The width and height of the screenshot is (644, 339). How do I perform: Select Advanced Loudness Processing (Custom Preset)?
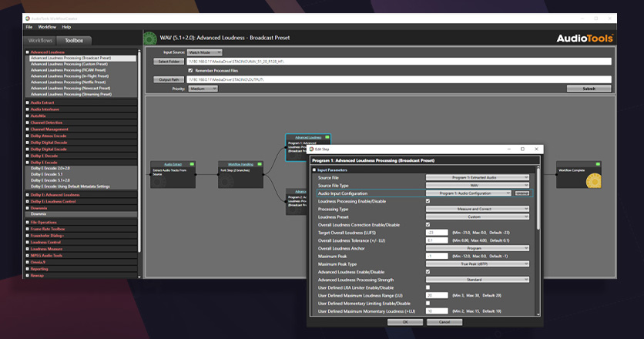(x=69, y=64)
